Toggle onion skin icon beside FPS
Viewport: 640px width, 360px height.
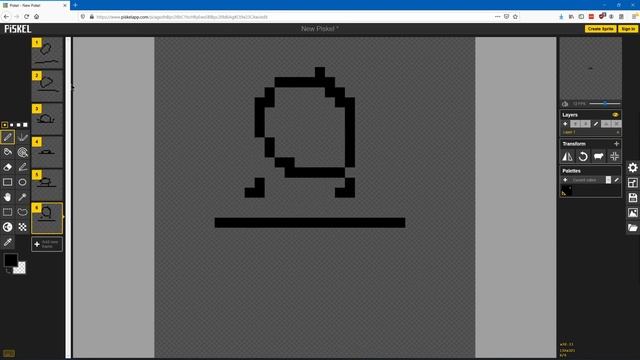pos(565,104)
